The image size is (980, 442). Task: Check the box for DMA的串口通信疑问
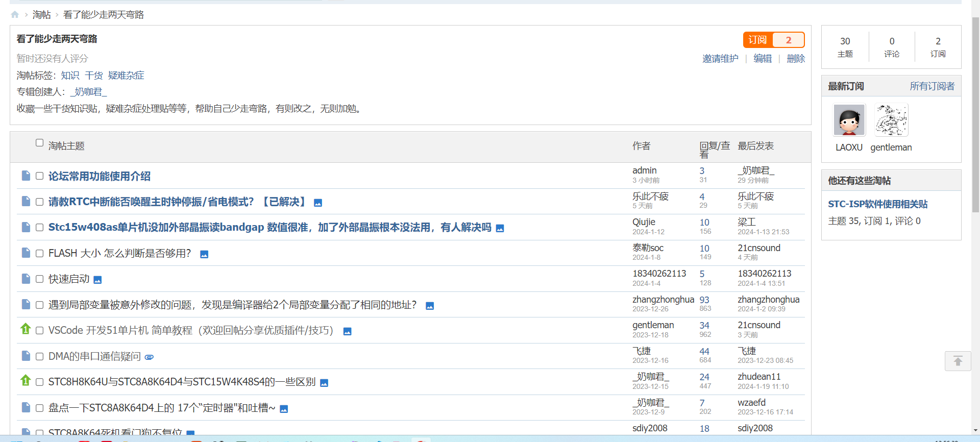tap(39, 357)
